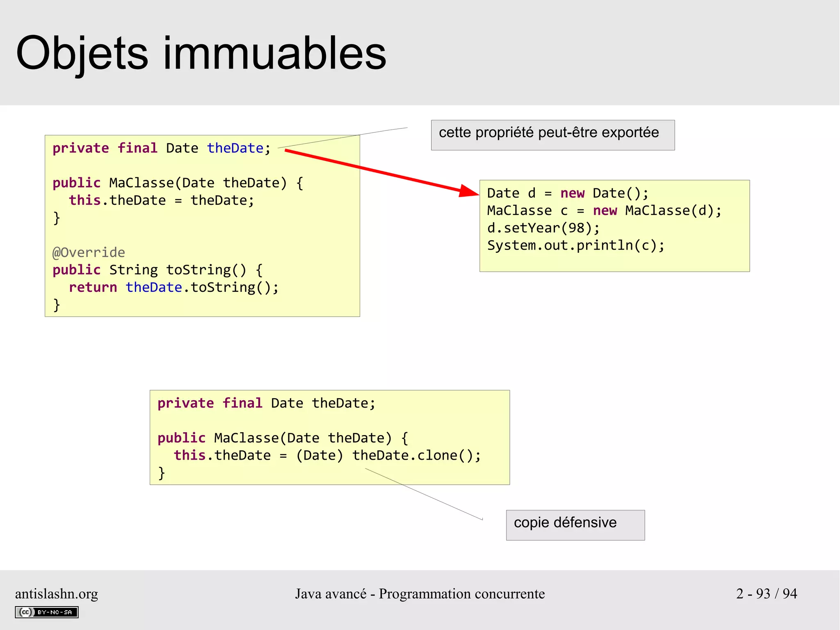
Task: Click 'return theDate.toString();' statement
Action: pyautogui.click(x=173, y=287)
